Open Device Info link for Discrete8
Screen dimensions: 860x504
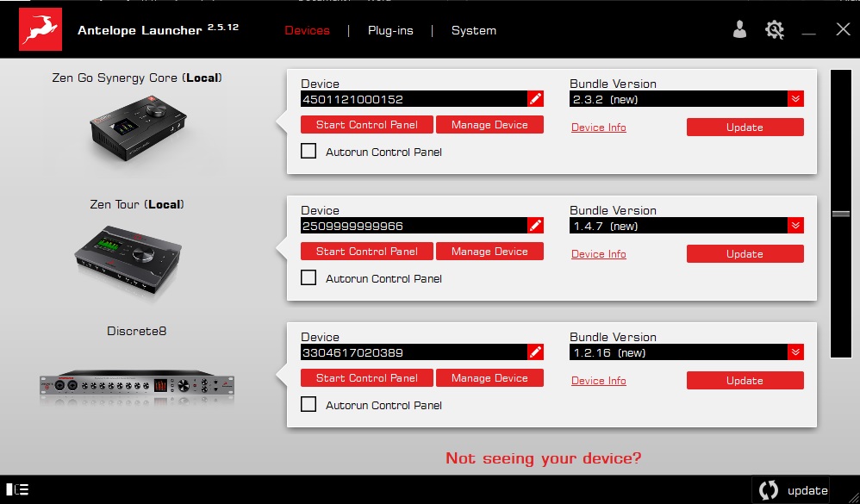click(598, 381)
